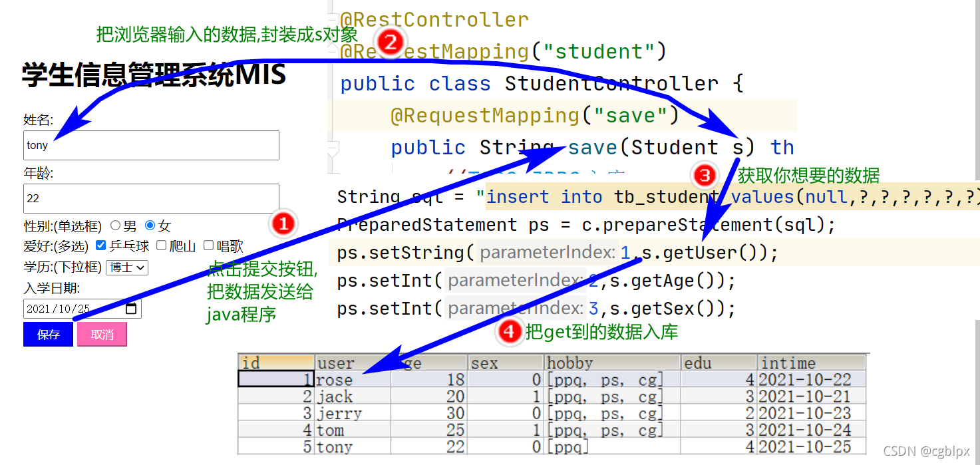Select the table cell reading jerry
This screenshot has width=980, height=465.
353,413
